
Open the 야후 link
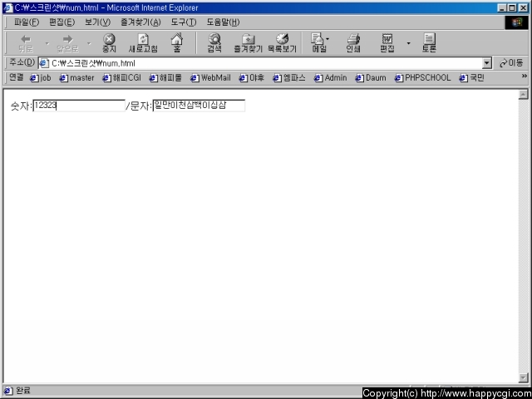(251, 78)
